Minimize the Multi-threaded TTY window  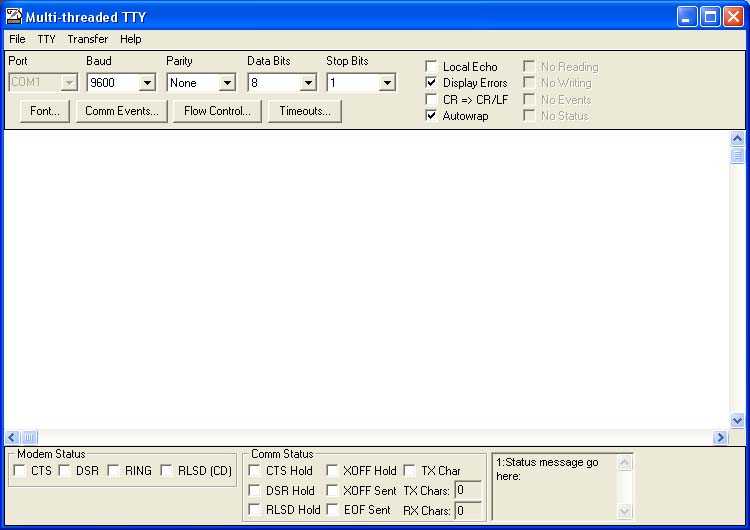coord(687,17)
